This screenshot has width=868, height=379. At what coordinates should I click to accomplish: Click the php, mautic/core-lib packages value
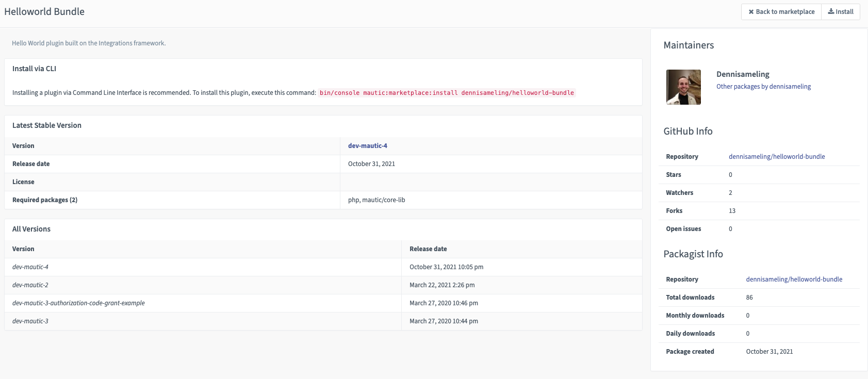point(376,200)
